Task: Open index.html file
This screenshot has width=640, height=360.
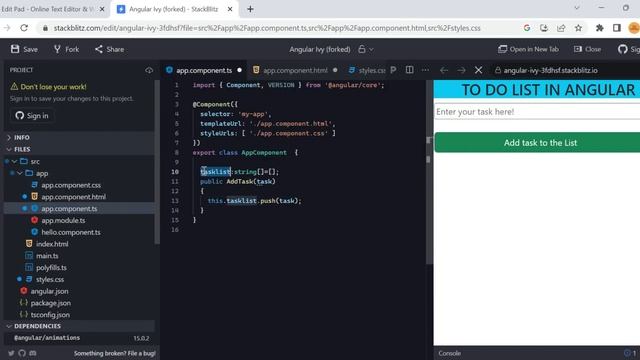Action: (52, 244)
